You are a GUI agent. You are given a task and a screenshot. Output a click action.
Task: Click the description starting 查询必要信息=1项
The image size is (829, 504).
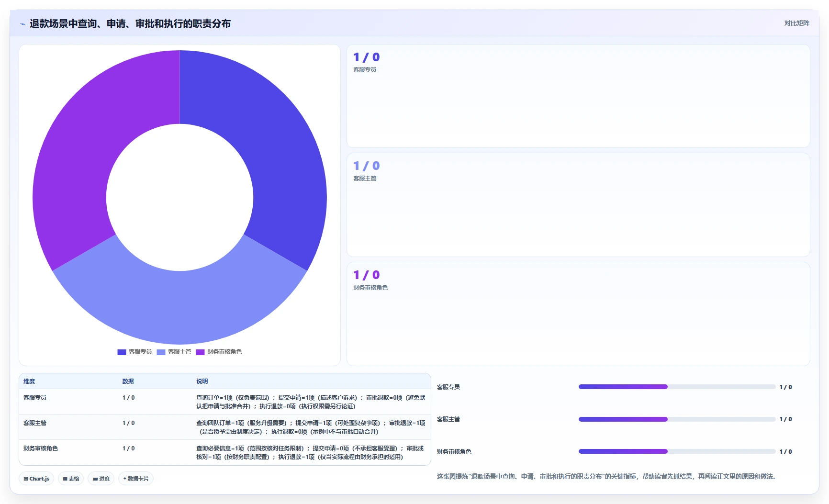[310, 453]
